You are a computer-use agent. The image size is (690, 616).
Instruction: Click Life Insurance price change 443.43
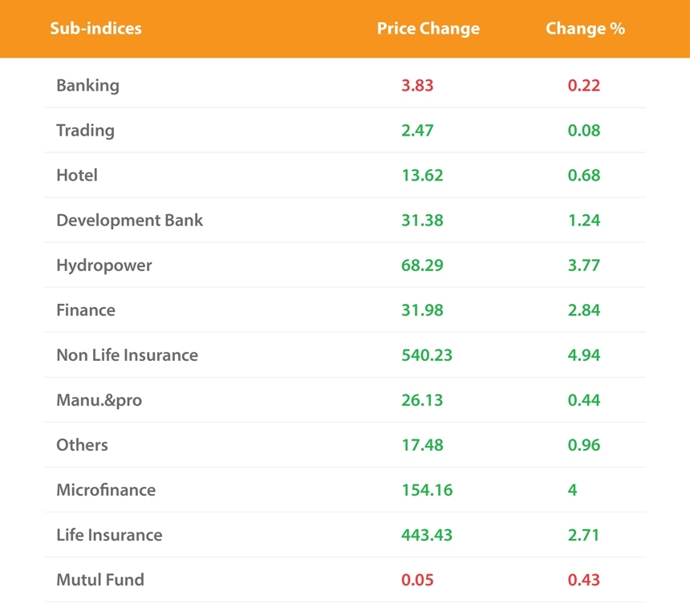427,535
